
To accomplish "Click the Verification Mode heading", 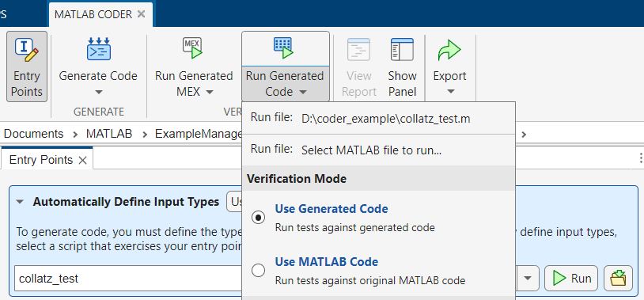I will [297, 179].
